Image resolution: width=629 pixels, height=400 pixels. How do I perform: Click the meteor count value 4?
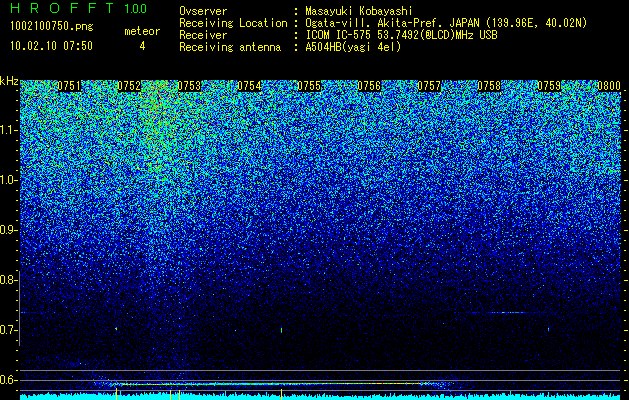142,46
